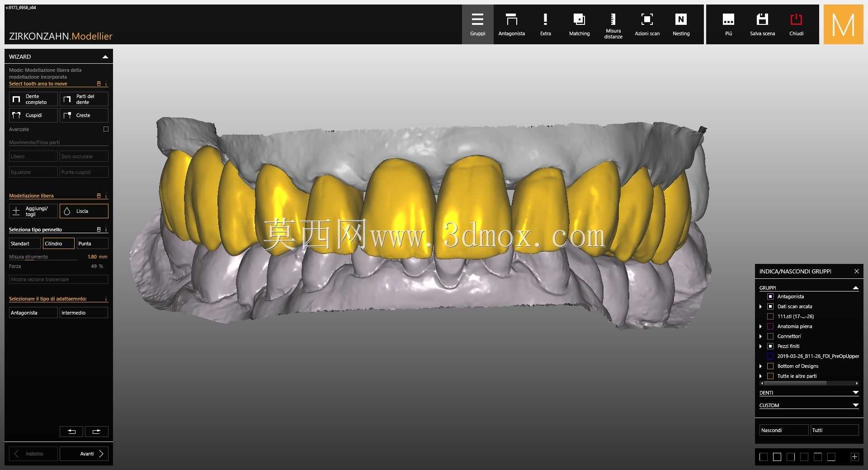Choose Antagonista adaptation type

click(x=33, y=313)
